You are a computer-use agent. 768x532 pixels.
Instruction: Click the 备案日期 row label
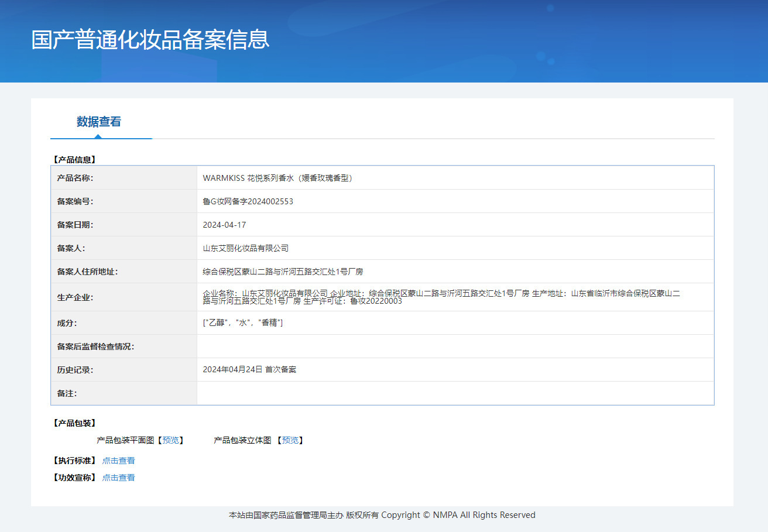75,225
